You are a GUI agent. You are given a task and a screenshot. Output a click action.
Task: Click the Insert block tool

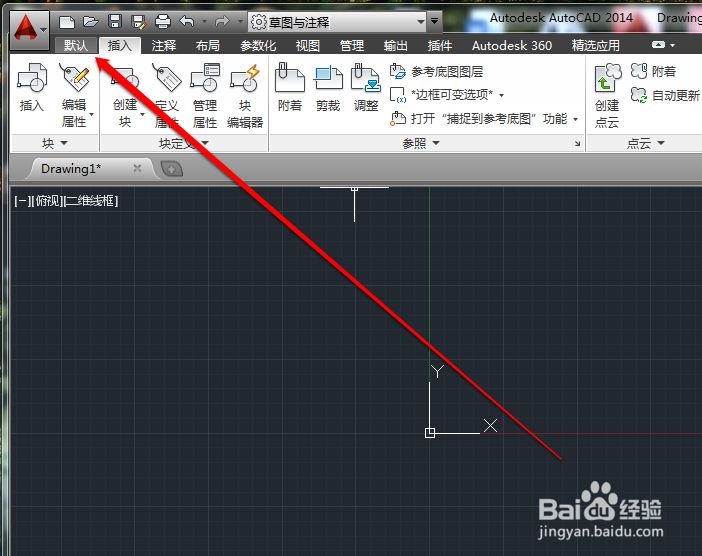point(32,88)
